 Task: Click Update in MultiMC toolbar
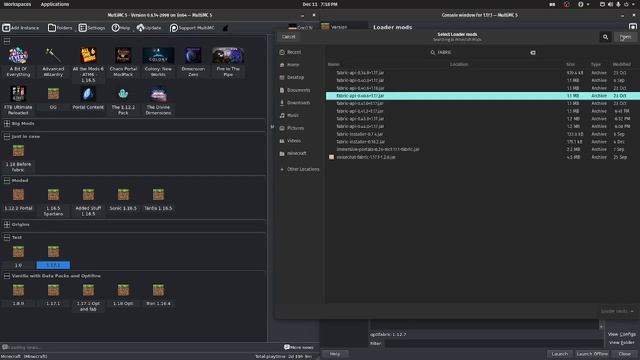pos(149,28)
